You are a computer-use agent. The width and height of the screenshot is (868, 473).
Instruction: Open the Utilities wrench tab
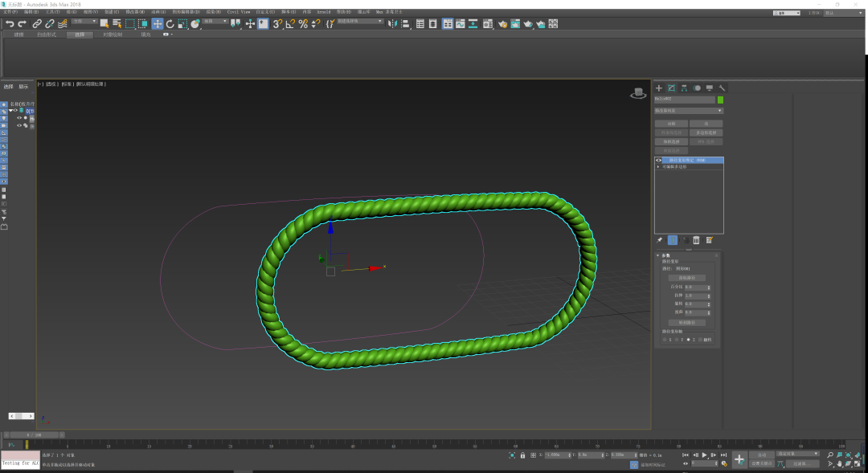click(x=722, y=88)
